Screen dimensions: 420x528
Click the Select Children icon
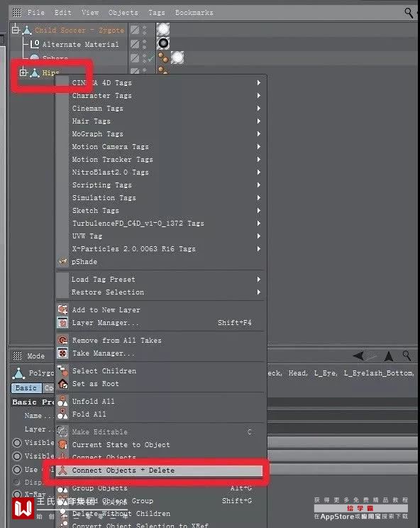click(x=62, y=370)
